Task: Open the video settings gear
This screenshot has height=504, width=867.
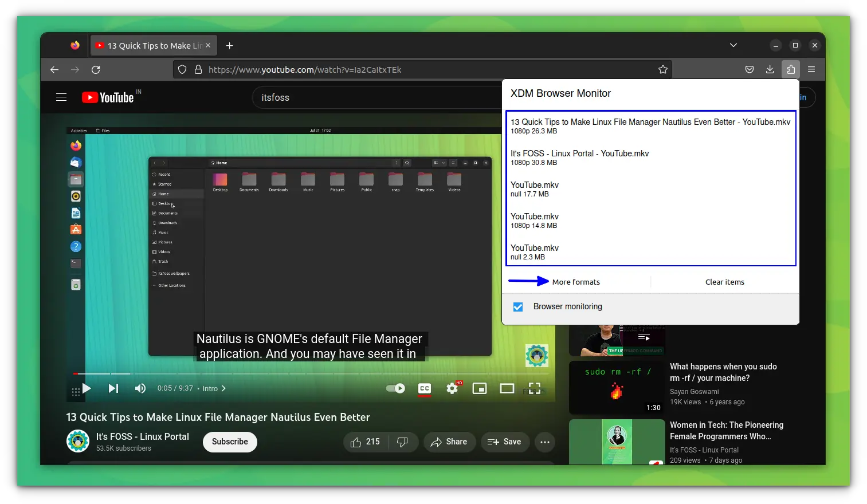Action: click(452, 388)
